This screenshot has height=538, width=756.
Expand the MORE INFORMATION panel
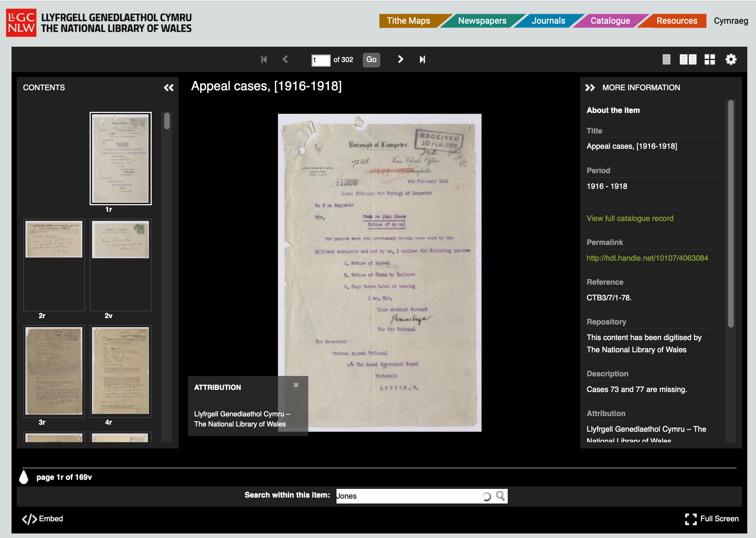pos(592,87)
